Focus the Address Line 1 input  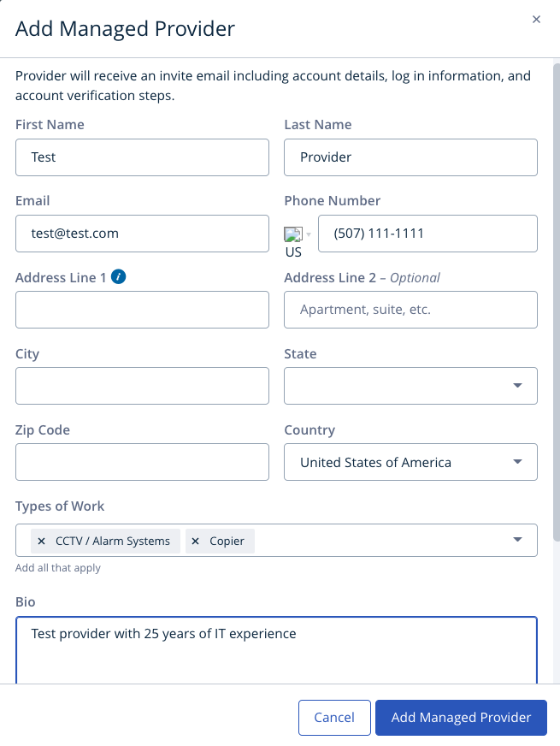[142, 310]
